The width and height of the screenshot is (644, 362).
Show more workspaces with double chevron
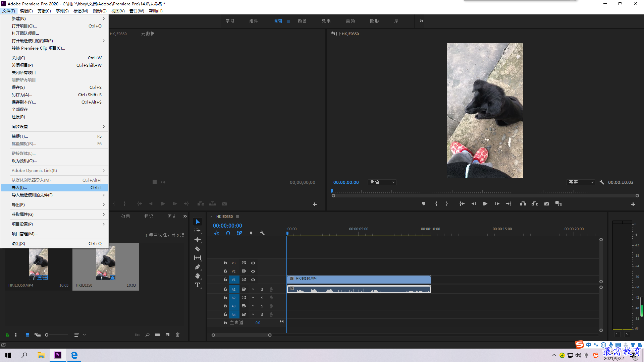(422, 21)
